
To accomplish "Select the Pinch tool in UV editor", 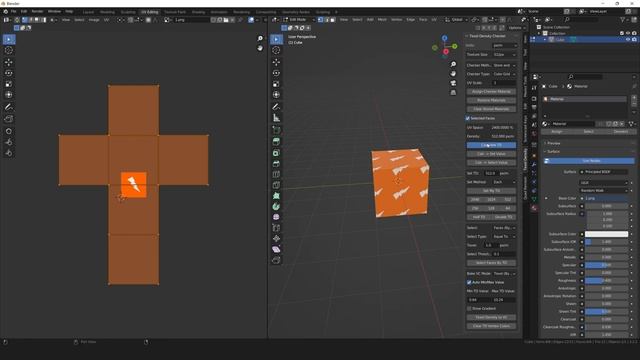I will 9,153.
